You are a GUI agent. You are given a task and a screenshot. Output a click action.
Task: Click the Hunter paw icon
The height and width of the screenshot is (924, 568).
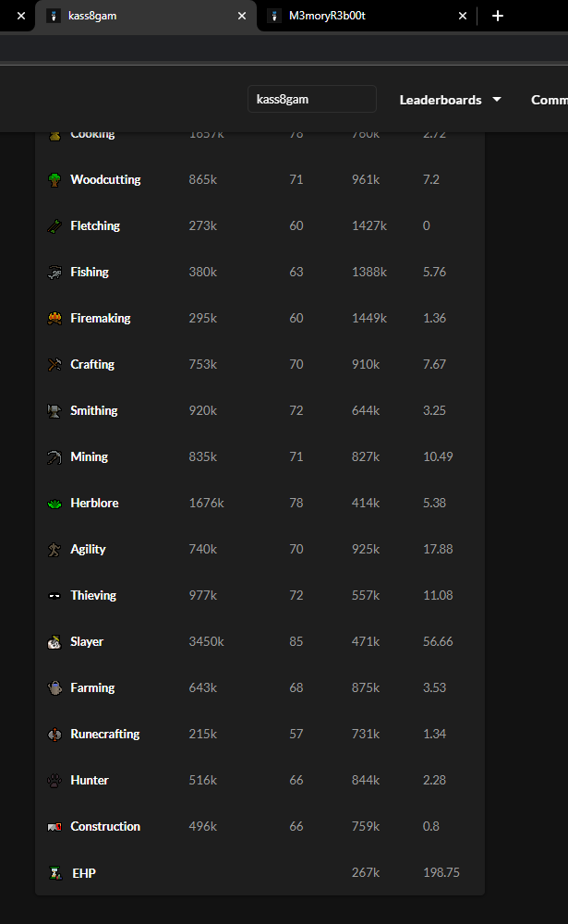click(54, 780)
